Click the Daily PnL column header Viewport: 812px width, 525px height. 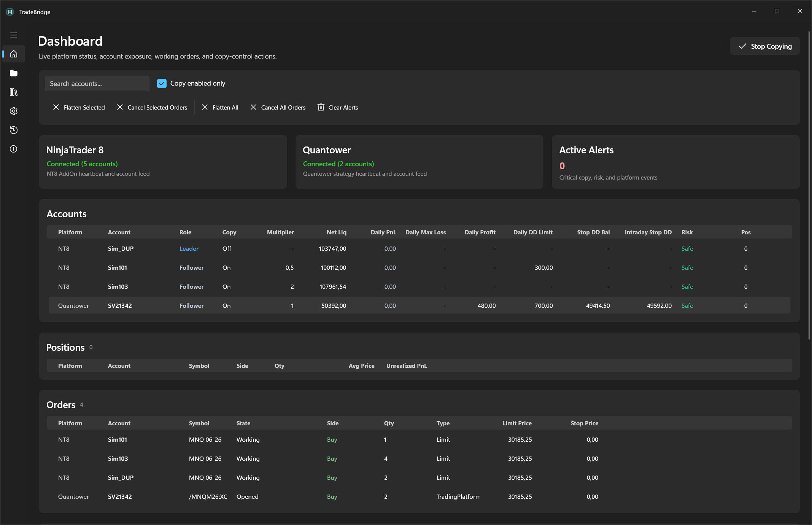[x=383, y=232]
